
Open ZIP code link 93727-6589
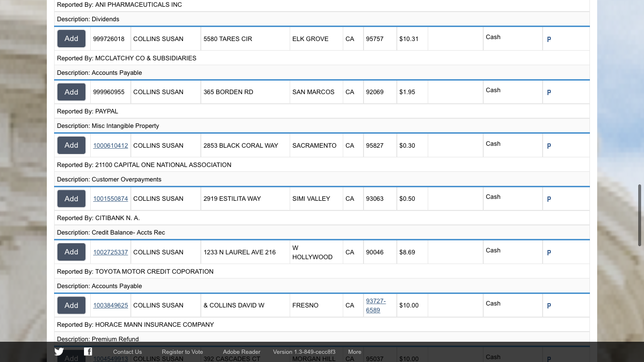pyautogui.click(x=376, y=306)
